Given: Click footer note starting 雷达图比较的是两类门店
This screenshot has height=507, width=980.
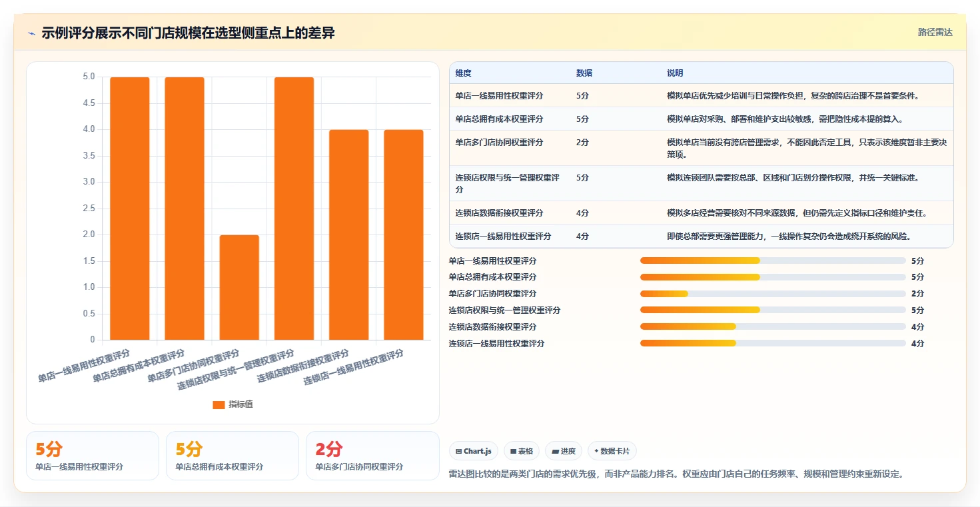Looking at the screenshot, I should (x=676, y=474).
